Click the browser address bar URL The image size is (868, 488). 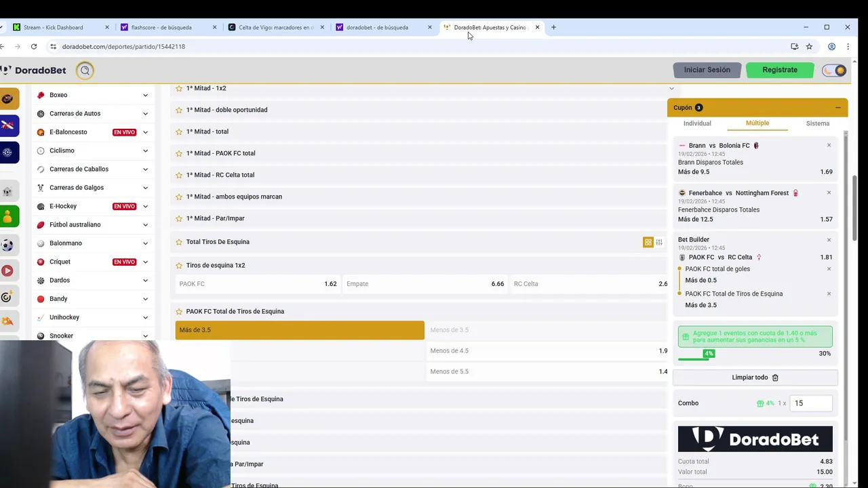(123, 47)
